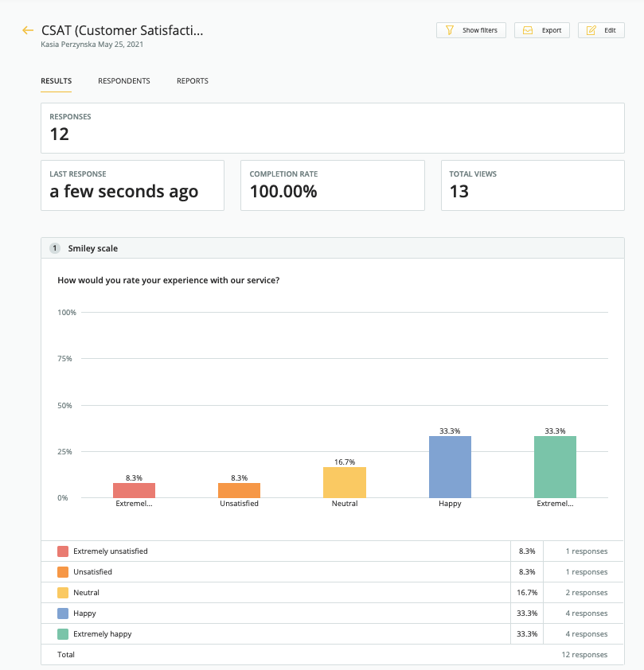
Task: Click the 33.3% cell in Happy row
Action: (527, 614)
